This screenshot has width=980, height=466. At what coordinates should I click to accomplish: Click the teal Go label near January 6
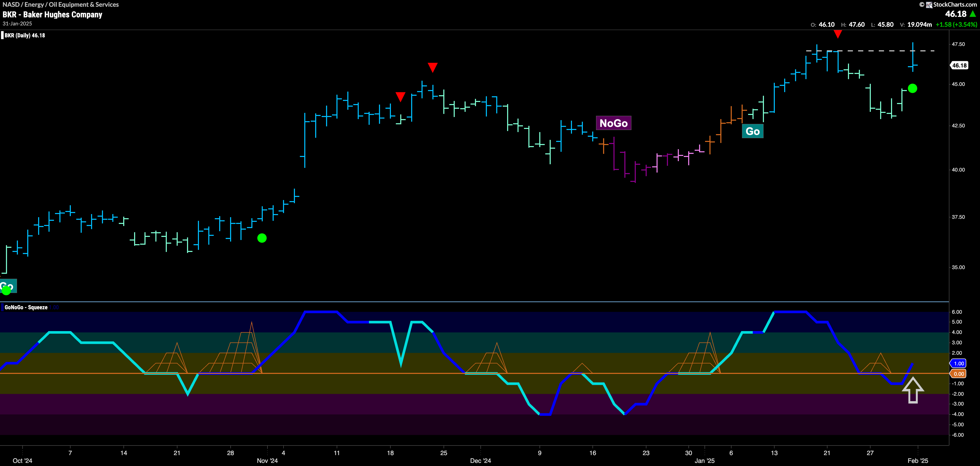tap(753, 131)
